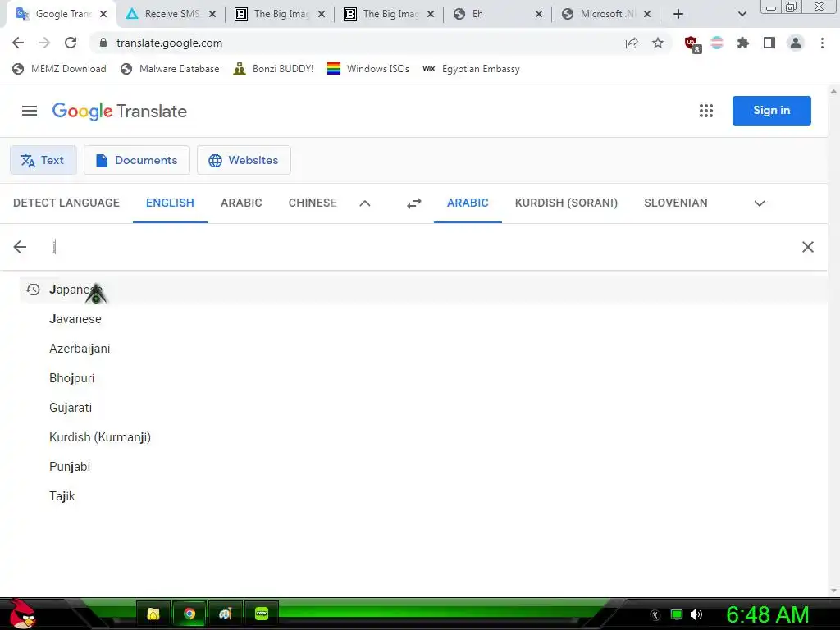Open Chrome's three-dot menu

pyautogui.click(x=822, y=43)
